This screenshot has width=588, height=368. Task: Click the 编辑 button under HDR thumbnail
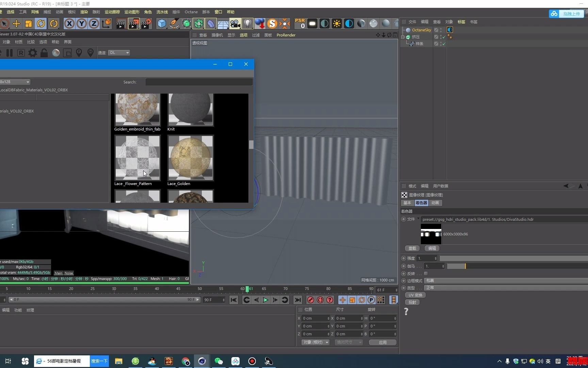(432, 248)
